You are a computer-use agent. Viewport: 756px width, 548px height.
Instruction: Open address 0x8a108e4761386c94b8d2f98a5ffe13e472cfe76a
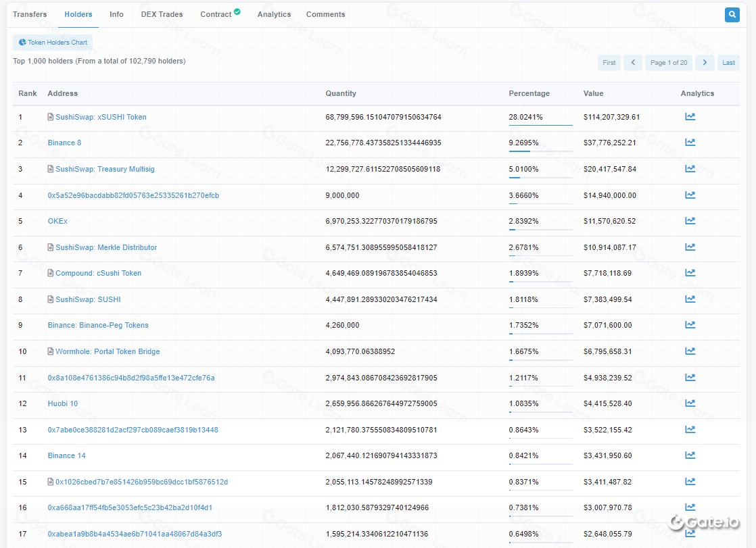[x=131, y=378]
